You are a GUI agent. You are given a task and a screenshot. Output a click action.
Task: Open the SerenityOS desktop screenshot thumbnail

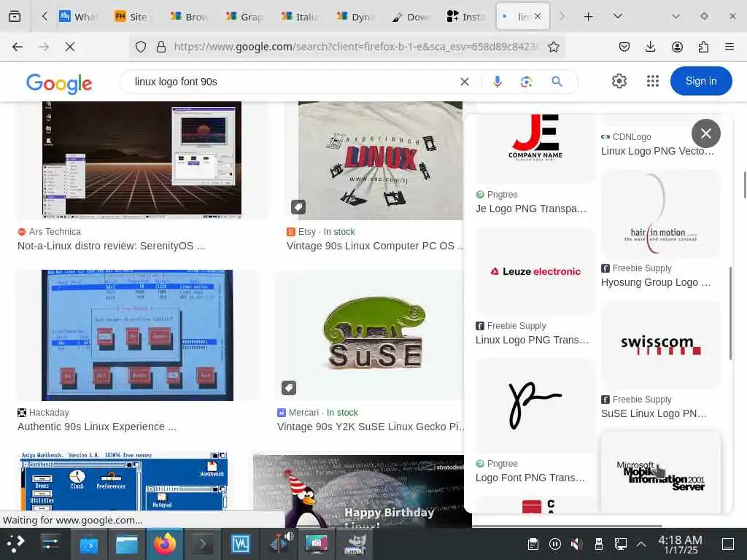tap(142, 160)
